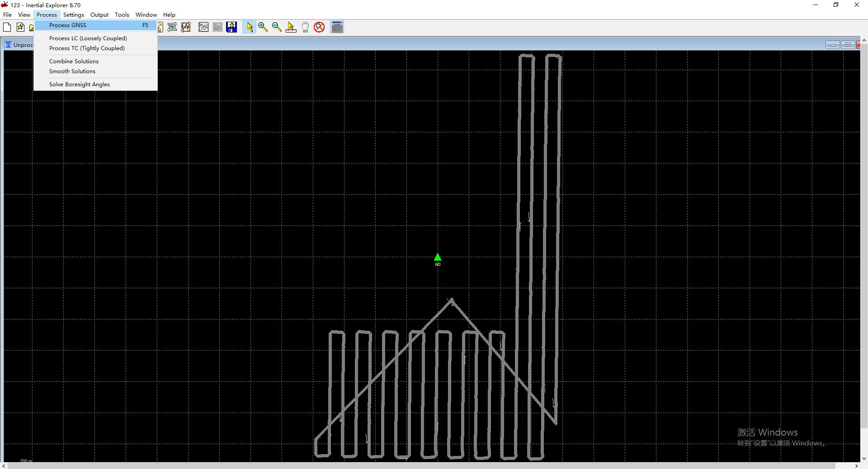The image size is (868, 469).
Task: Open the Tools menu
Action: click(x=122, y=15)
